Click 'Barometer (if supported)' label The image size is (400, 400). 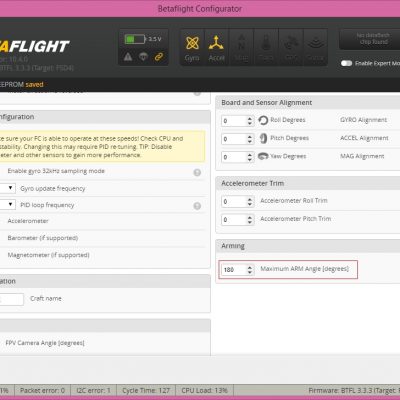(43, 238)
